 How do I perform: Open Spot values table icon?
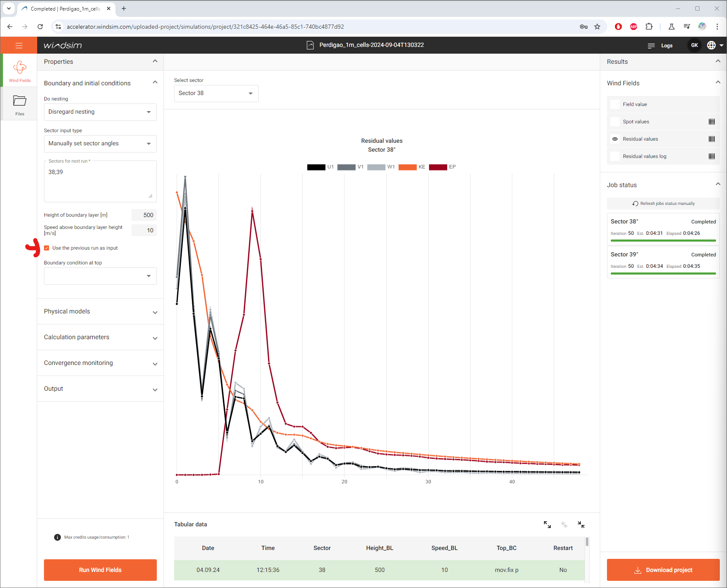[x=712, y=122]
